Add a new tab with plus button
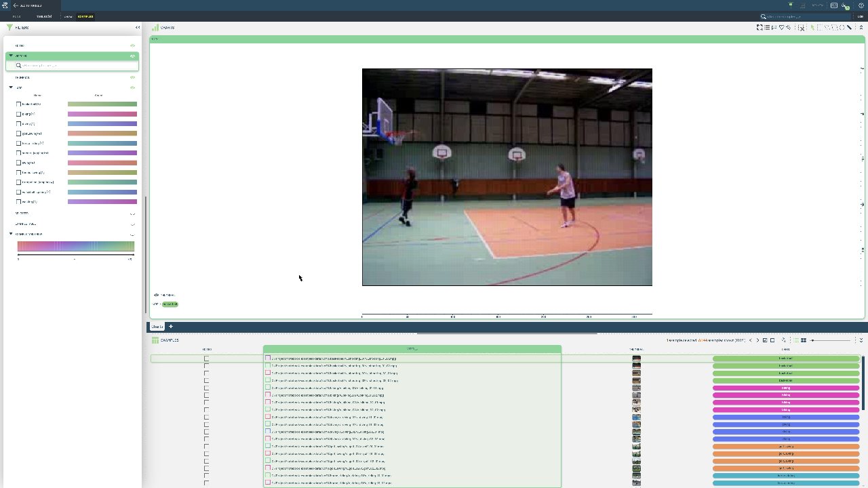868x488 pixels. coord(171,327)
